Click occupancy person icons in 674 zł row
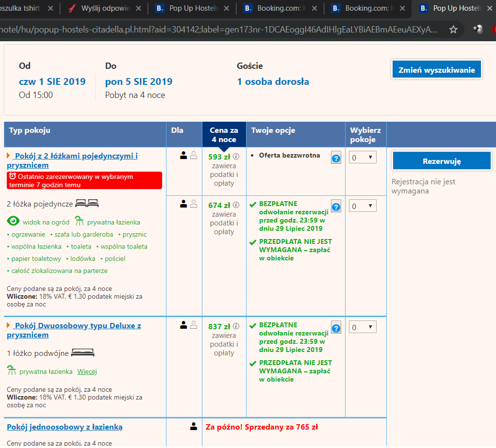The image size is (496, 448). point(188,204)
